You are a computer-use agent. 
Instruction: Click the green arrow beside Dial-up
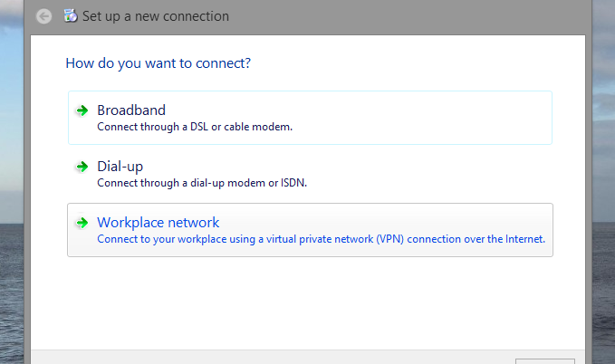pyautogui.click(x=82, y=167)
